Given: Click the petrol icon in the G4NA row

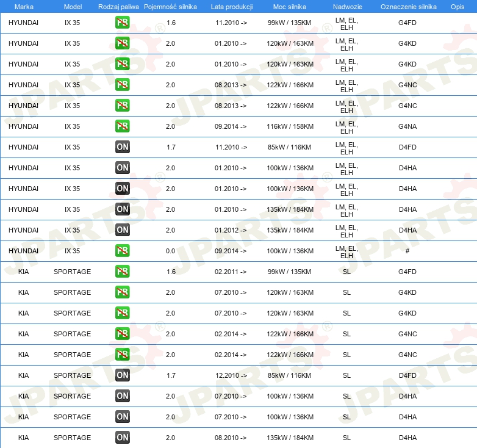Looking at the screenshot, I should tap(122, 126).
